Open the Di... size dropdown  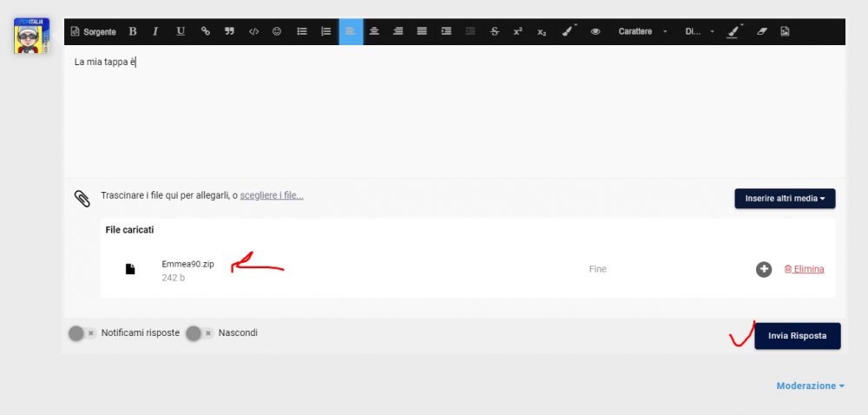click(x=699, y=32)
